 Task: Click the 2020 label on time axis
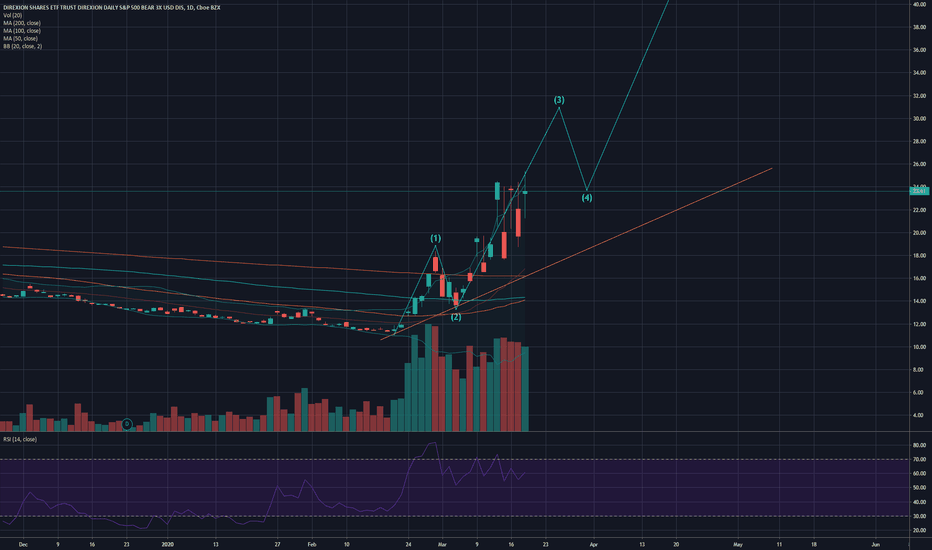tap(168, 544)
